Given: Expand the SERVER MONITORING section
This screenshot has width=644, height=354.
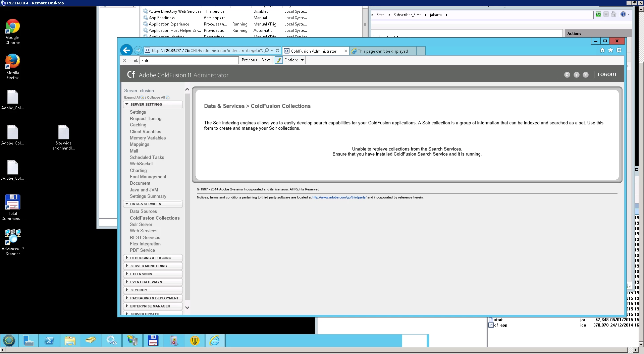Looking at the screenshot, I should [x=153, y=266].
